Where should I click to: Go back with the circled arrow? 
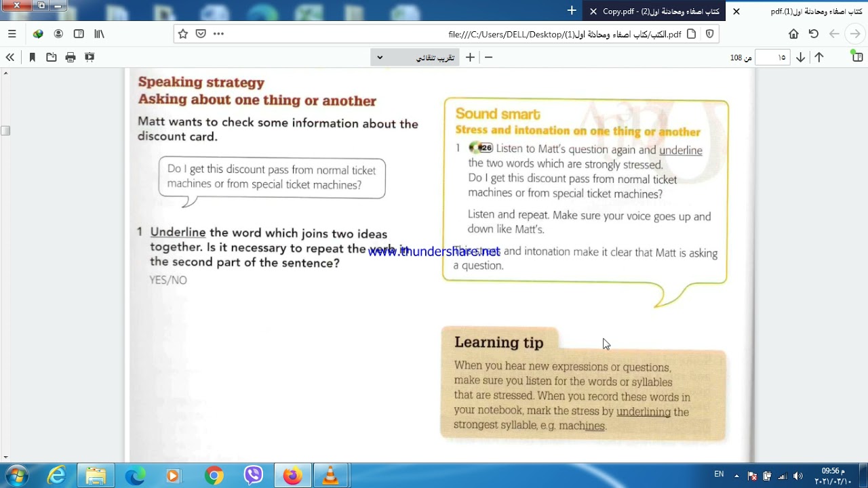click(x=855, y=34)
